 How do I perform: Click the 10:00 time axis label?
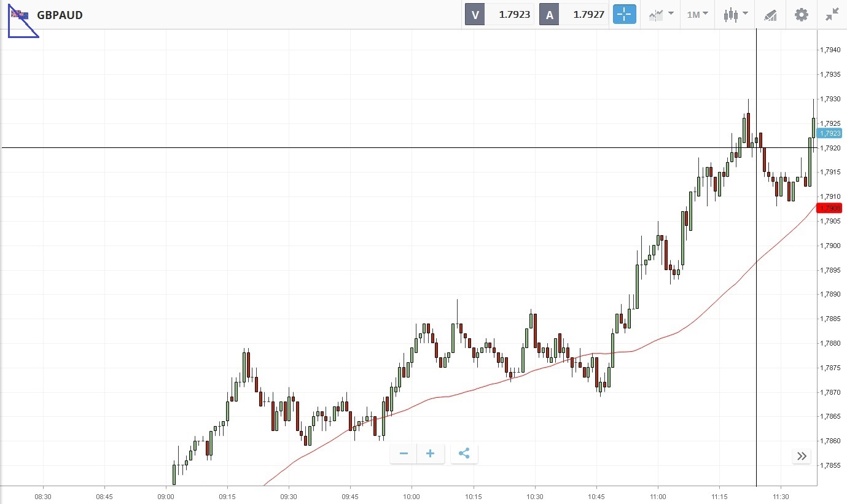412,496
